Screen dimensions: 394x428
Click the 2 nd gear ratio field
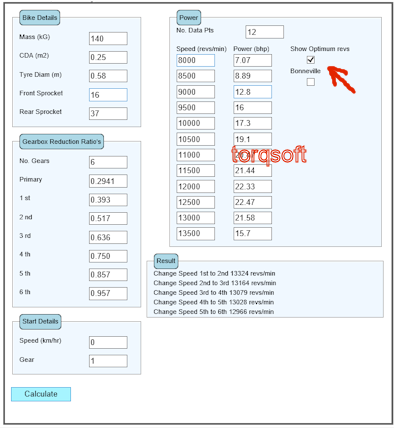[x=108, y=219]
